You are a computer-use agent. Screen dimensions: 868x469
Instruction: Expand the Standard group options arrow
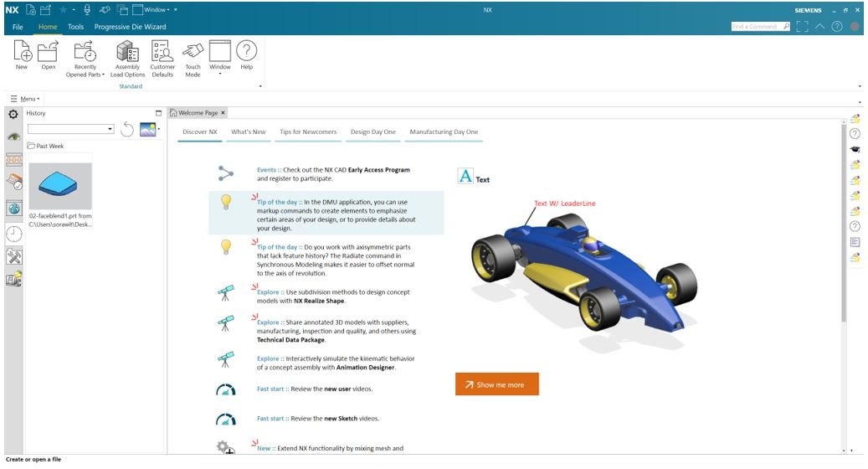[260, 86]
